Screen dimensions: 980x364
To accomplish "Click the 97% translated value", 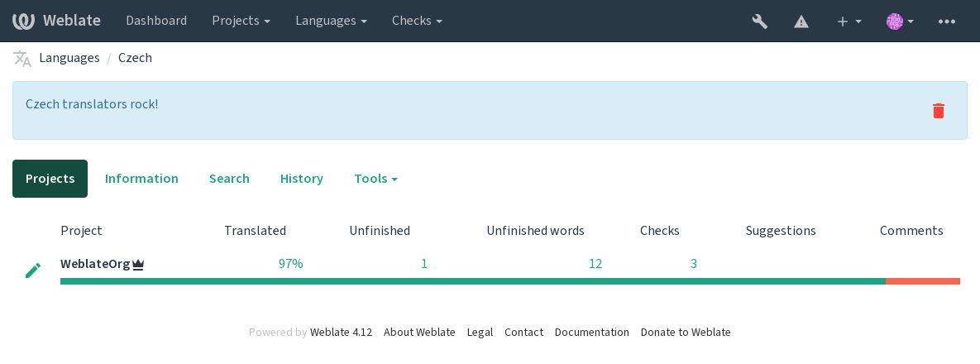I will (290, 264).
